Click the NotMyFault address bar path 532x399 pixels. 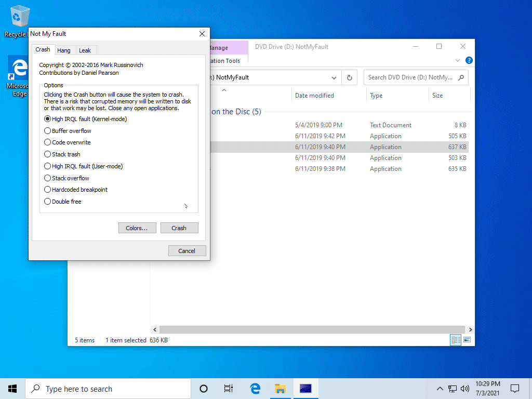tap(232, 77)
